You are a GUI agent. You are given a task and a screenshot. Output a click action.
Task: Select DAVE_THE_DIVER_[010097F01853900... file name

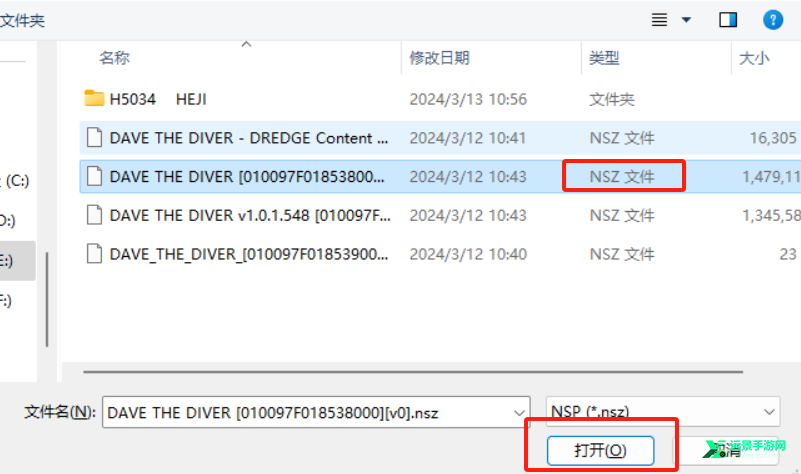(249, 254)
